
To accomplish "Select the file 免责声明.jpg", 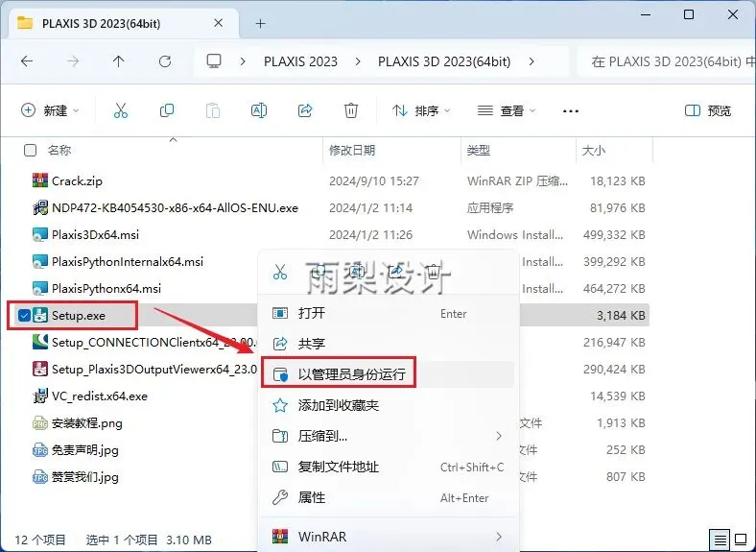I will [85, 450].
